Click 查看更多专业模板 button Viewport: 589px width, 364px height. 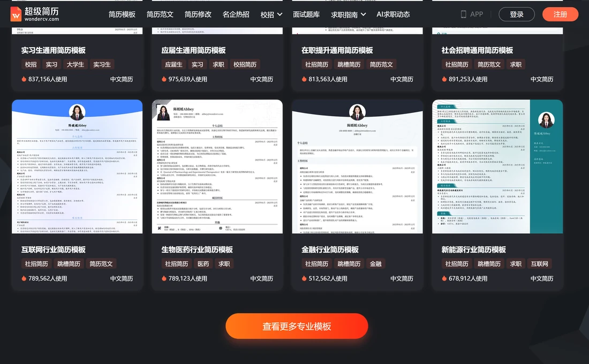tap(297, 326)
